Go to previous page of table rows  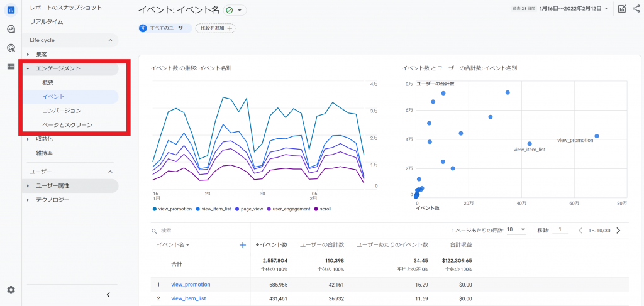tap(580, 231)
